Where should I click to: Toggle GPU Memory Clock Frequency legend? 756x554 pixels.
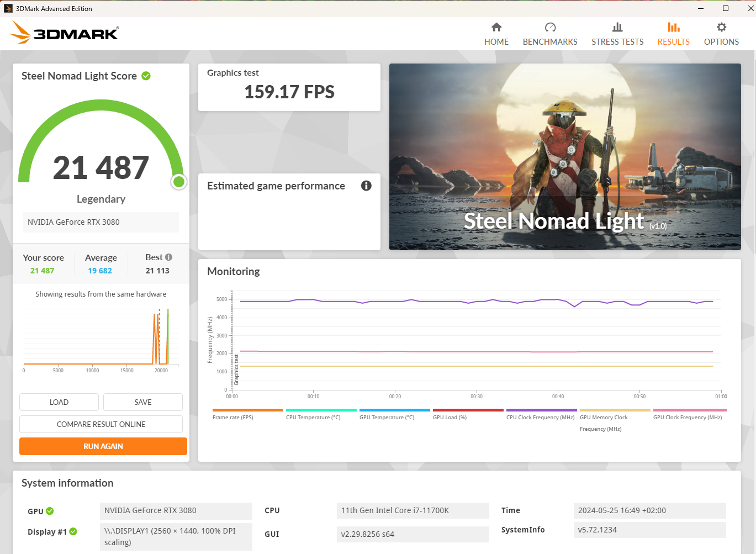coord(615,420)
